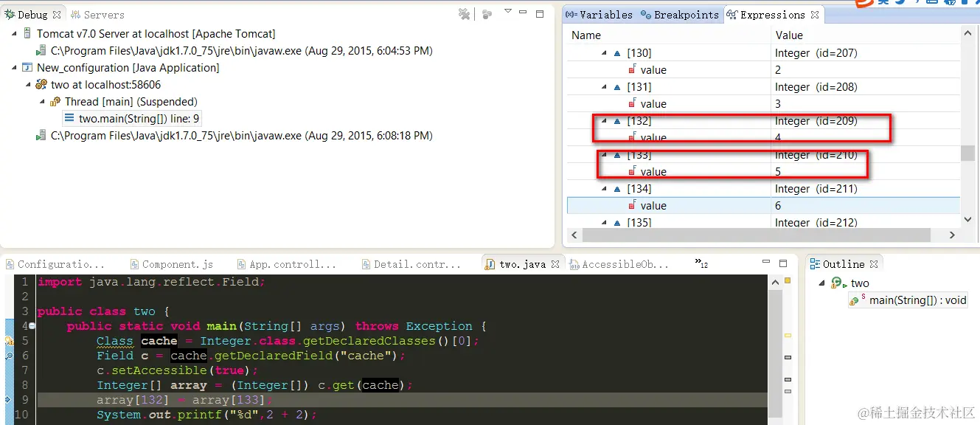Collapse the New_configuration launch node

[x=15, y=68]
